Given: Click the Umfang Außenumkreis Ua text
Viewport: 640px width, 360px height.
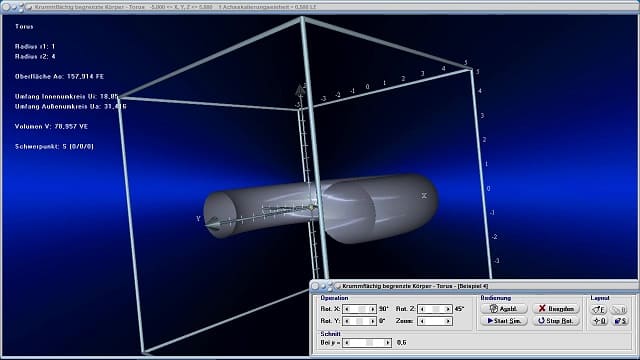Looking at the screenshot, I should click(x=71, y=107).
